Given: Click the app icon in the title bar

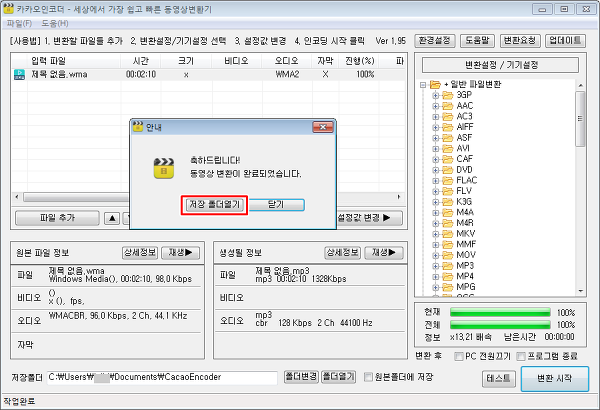Looking at the screenshot, I should pyautogui.click(x=8, y=8).
